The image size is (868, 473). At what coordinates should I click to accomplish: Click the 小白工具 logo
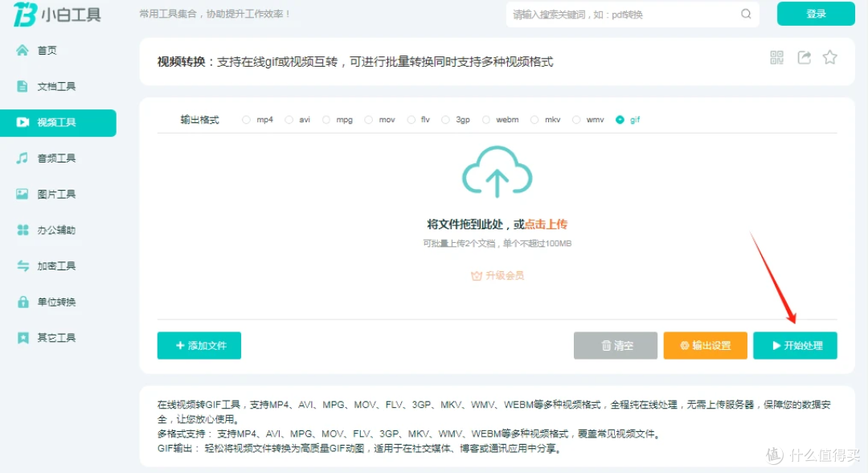tap(57, 14)
